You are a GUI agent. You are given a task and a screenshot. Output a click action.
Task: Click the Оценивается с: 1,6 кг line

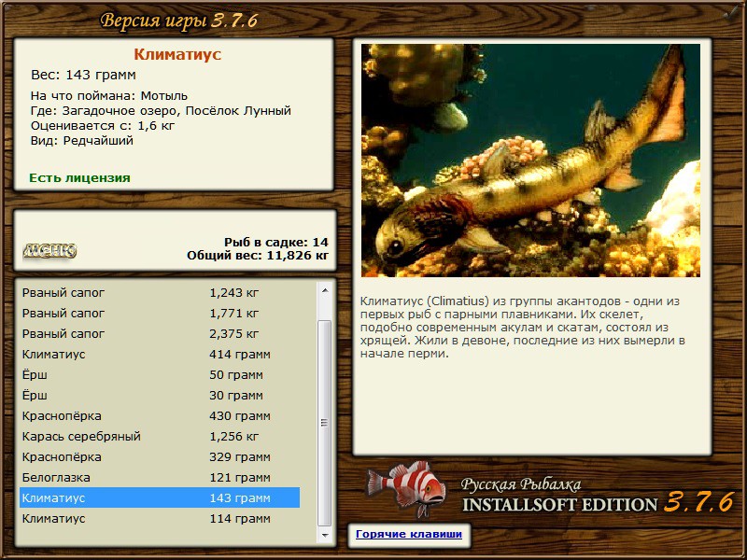103,126
